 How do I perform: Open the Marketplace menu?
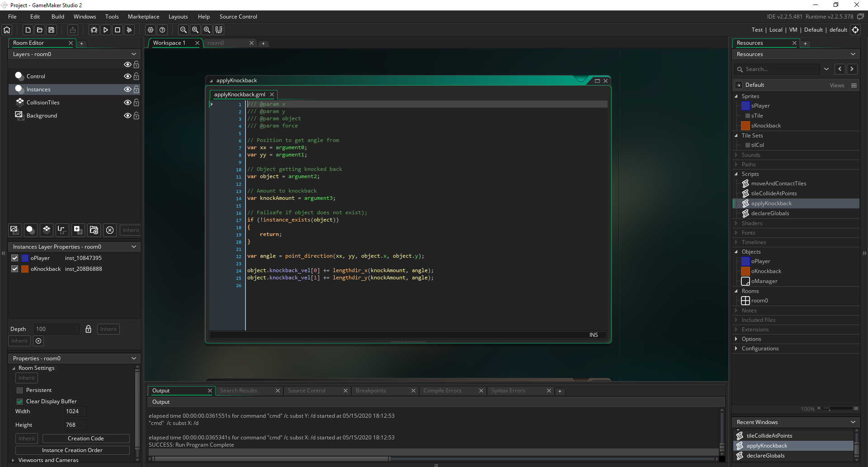pos(143,16)
